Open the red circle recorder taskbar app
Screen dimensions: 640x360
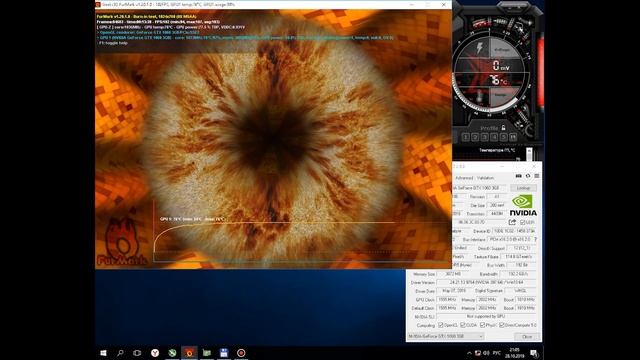pos(241,353)
